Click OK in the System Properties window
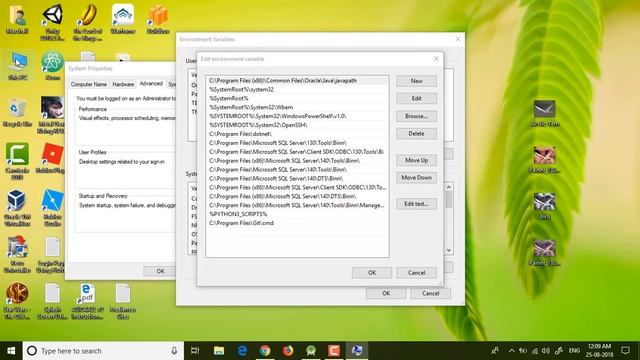The height and width of the screenshot is (360, 640). pyautogui.click(x=160, y=271)
